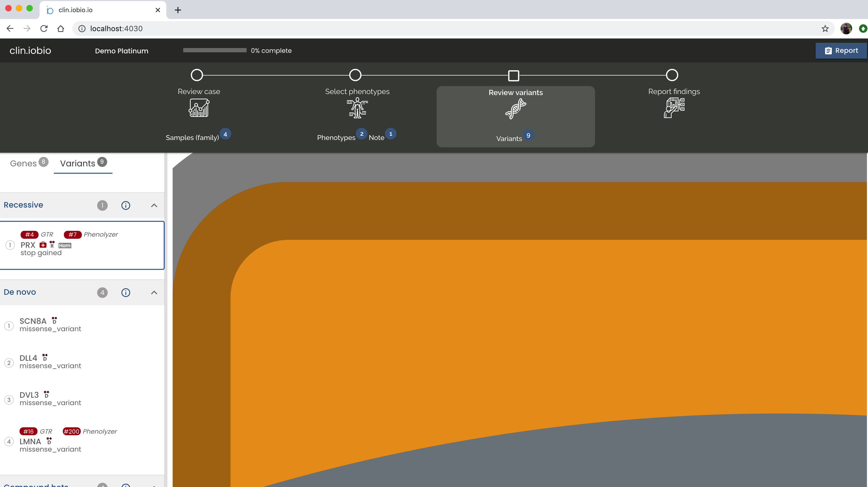Click the browser home icon
Screen dimensions: 868x487
point(61,29)
